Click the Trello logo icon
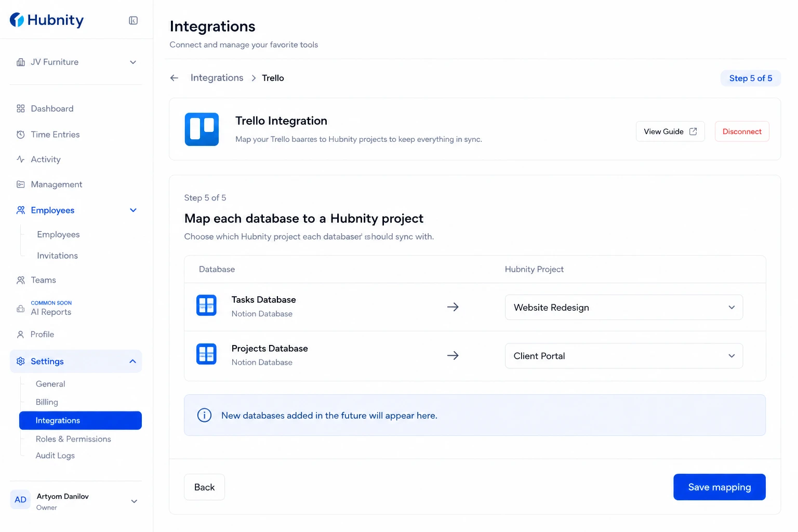The image size is (798, 532). pos(202,129)
